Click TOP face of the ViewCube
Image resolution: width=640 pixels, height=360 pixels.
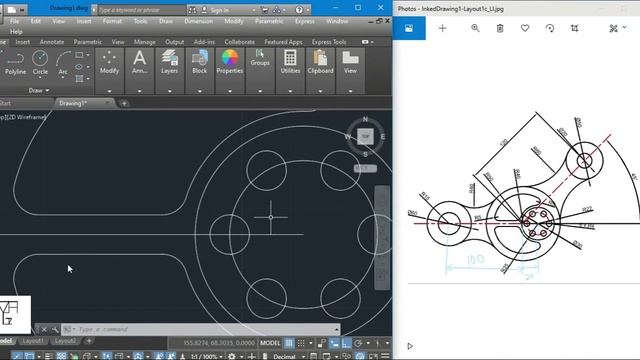(365, 136)
